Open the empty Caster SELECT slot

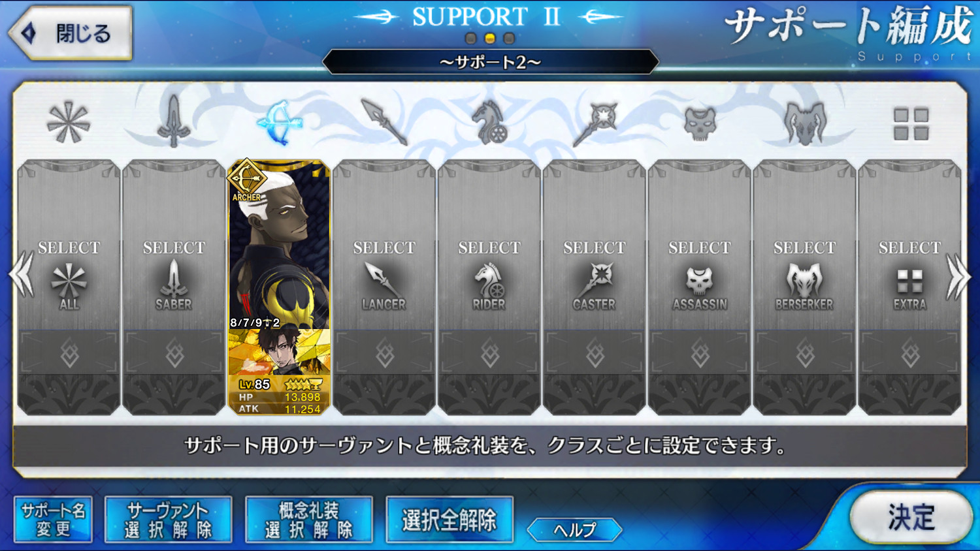[x=594, y=287]
